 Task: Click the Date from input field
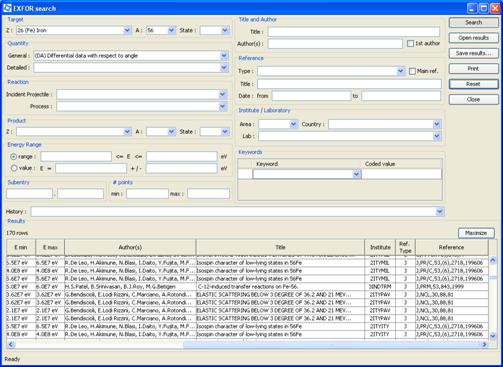coord(311,96)
